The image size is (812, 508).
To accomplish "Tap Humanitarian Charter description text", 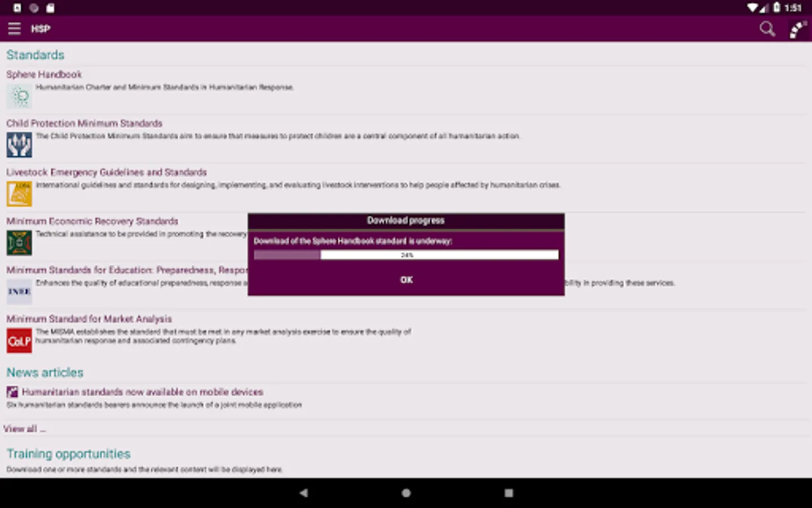I will pyautogui.click(x=165, y=87).
